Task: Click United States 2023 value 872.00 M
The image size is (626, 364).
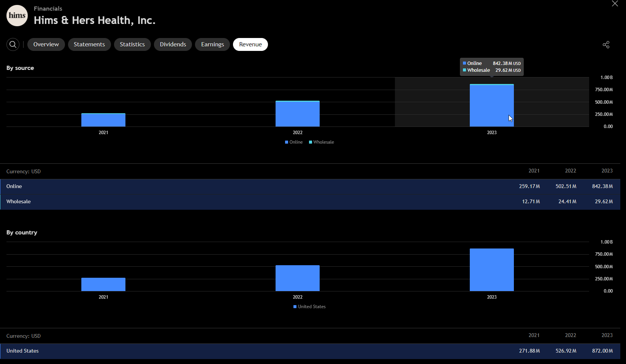Action: pyautogui.click(x=602, y=351)
